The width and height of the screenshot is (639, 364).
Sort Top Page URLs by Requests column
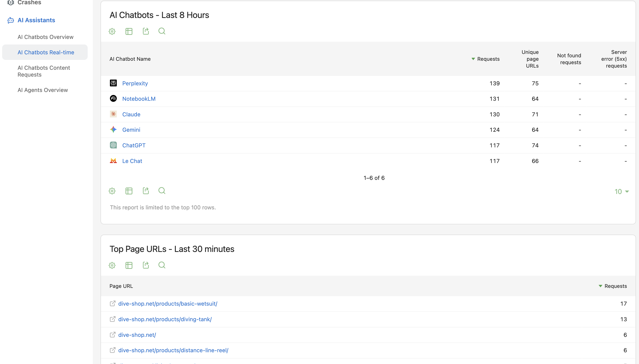[613, 286]
